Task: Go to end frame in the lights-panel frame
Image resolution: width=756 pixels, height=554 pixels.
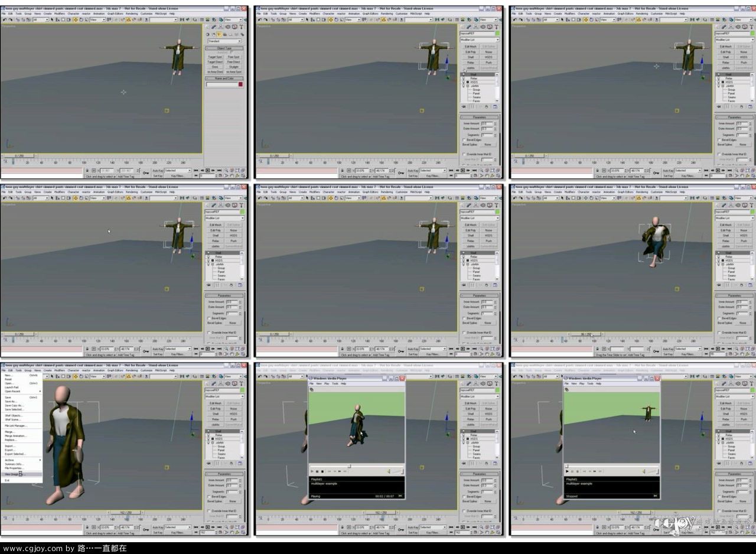Action: [x=219, y=171]
